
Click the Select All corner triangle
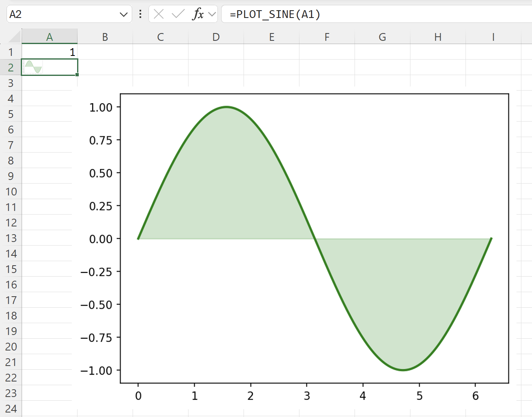coord(15,37)
